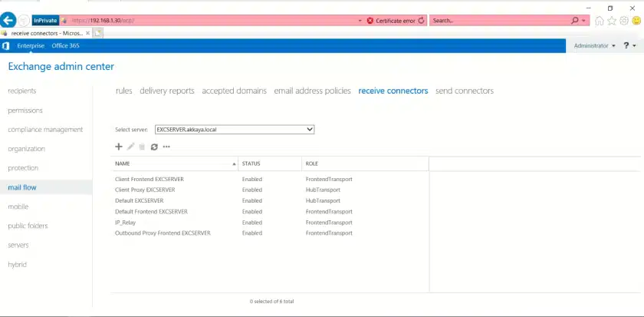The height and width of the screenshot is (317, 644).
Task: Click the pencil edit icon in toolbar
Action: (x=130, y=147)
